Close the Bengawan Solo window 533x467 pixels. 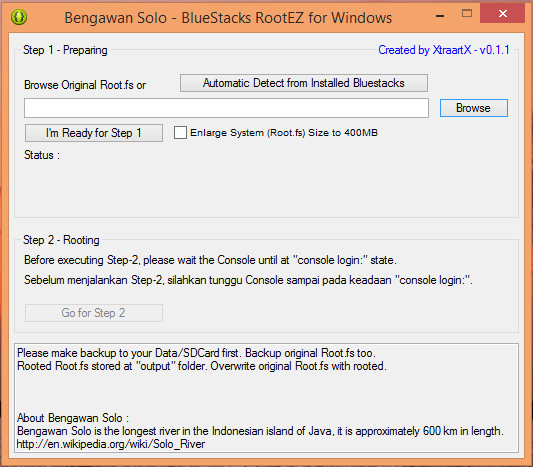click(502, 14)
